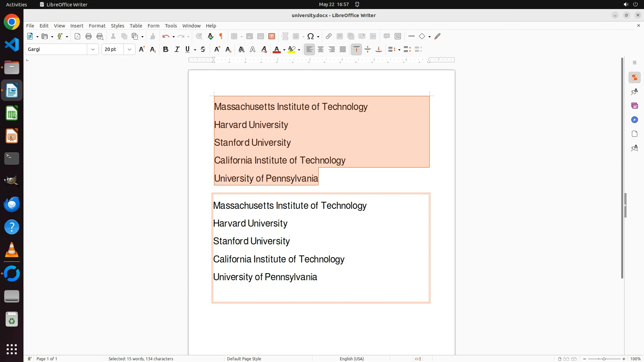644x362 pixels.
Task: Launch Thunderbird from the dock
Action: coord(12,204)
